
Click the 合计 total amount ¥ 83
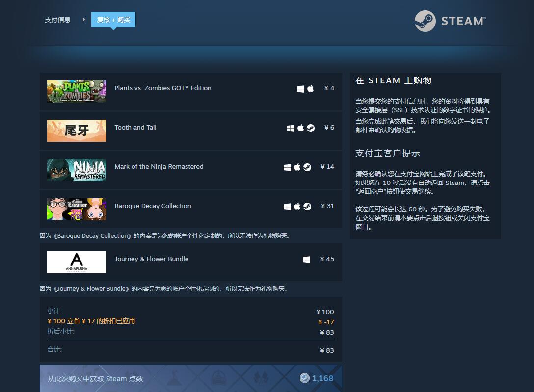click(x=327, y=350)
